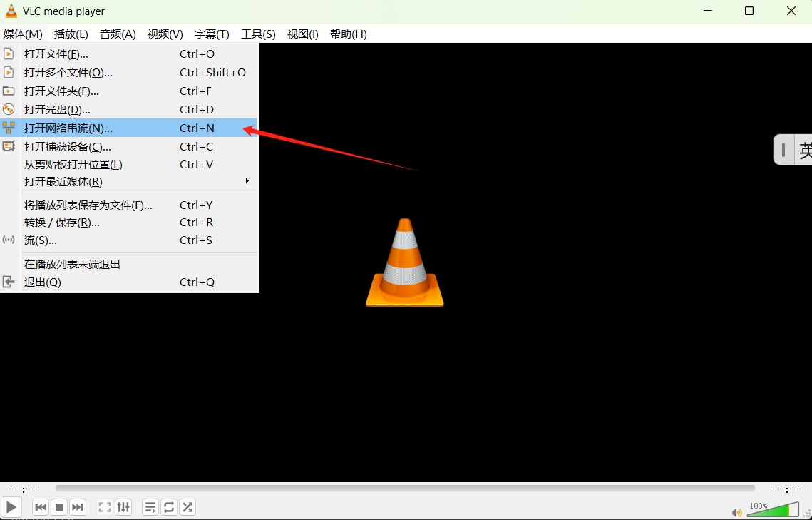Adjust the volume slider at 100%
Screen dimensions: 812x520
774,509
